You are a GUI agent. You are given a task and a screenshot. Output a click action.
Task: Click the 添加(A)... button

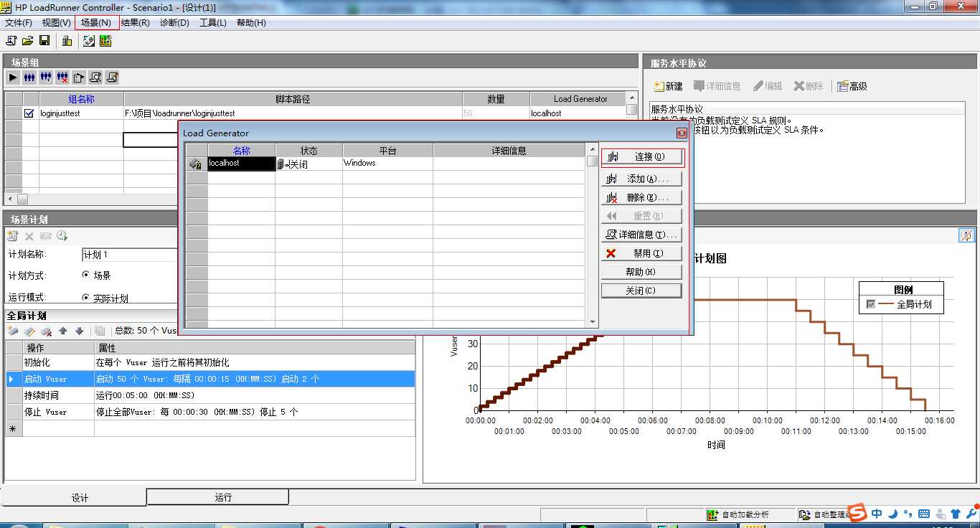coord(641,179)
